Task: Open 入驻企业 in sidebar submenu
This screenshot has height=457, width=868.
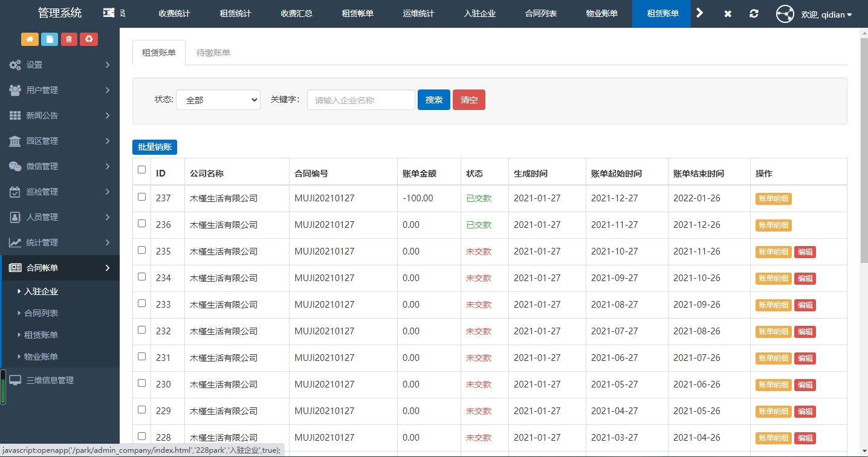Action: [41, 291]
